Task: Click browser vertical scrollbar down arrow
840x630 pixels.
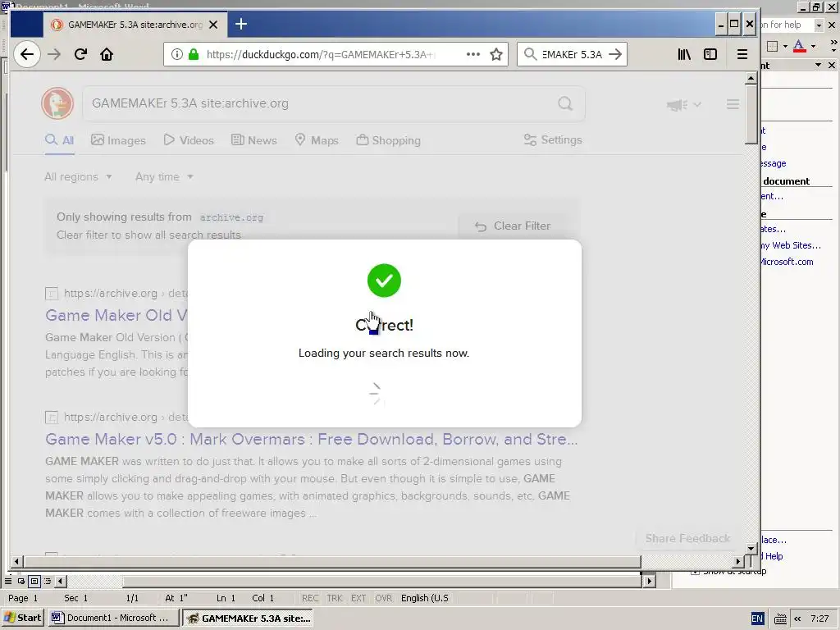Action: click(751, 548)
